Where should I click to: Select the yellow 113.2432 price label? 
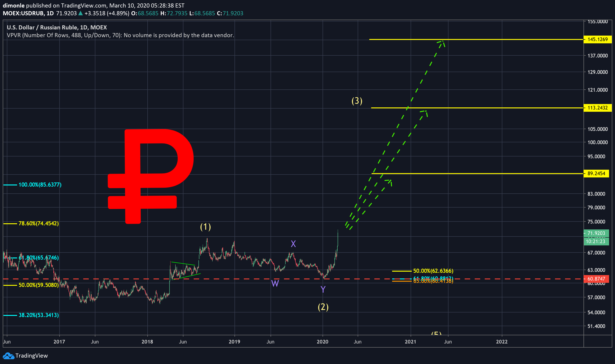(x=597, y=108)
